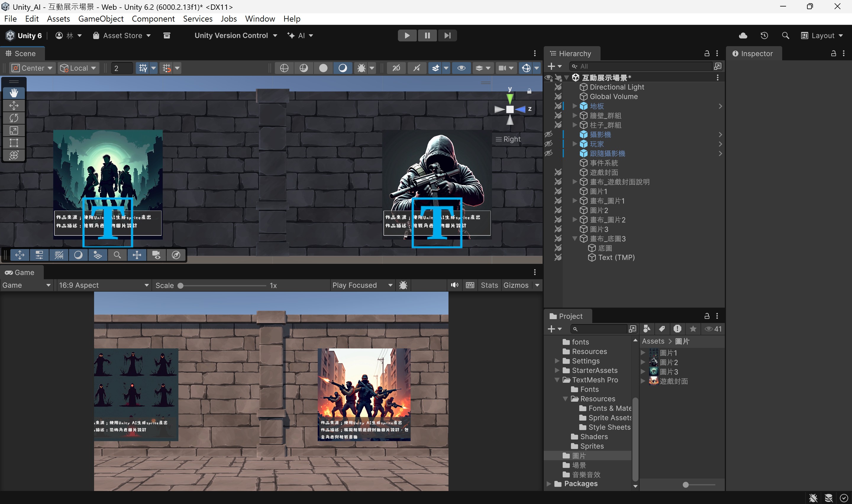The image size is (852, 504).
Task: Open the Local rotation dropdown
Action: [x=78, y=68]
